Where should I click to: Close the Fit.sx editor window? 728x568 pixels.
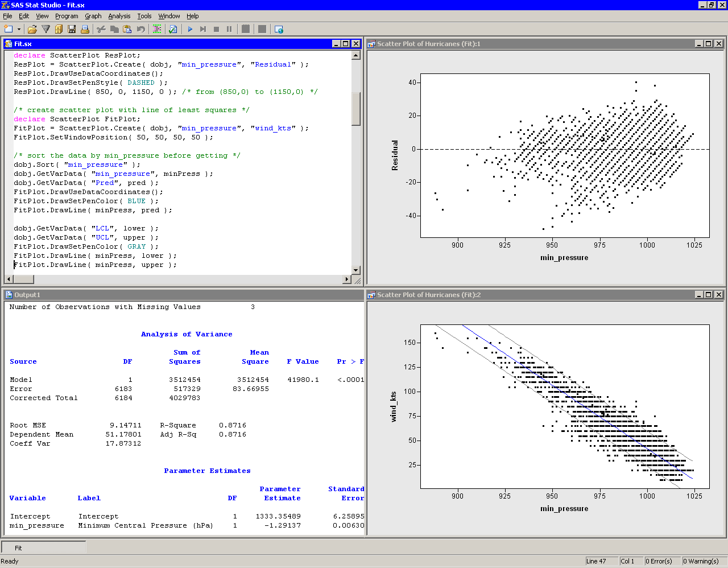point(355,43)
